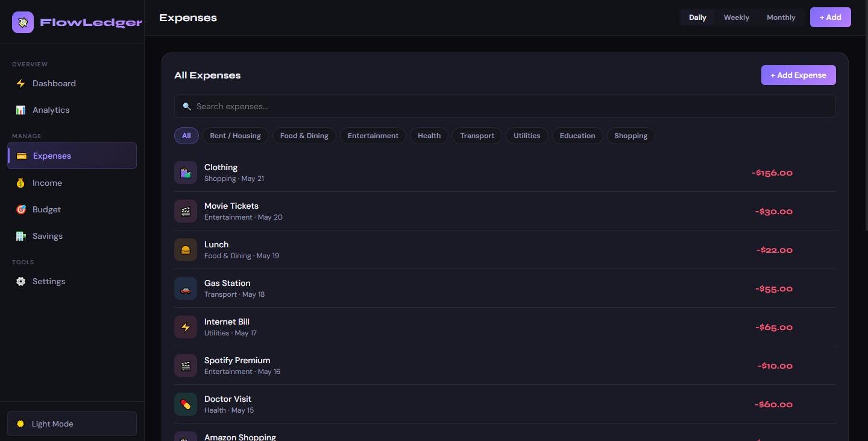Viewport: 868px width, 441px height.
Task: Click the Income money bag icon
Action: 20,183
